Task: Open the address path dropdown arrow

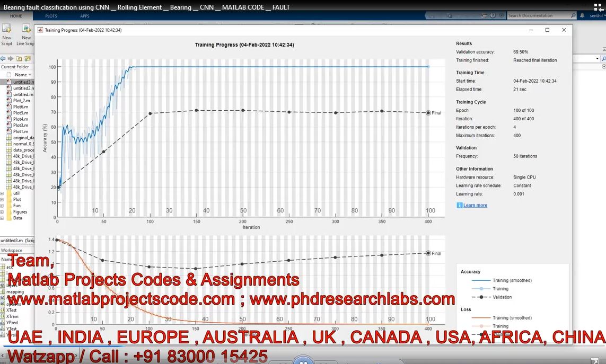Action: pyautogui.click(x=597, y=58)
